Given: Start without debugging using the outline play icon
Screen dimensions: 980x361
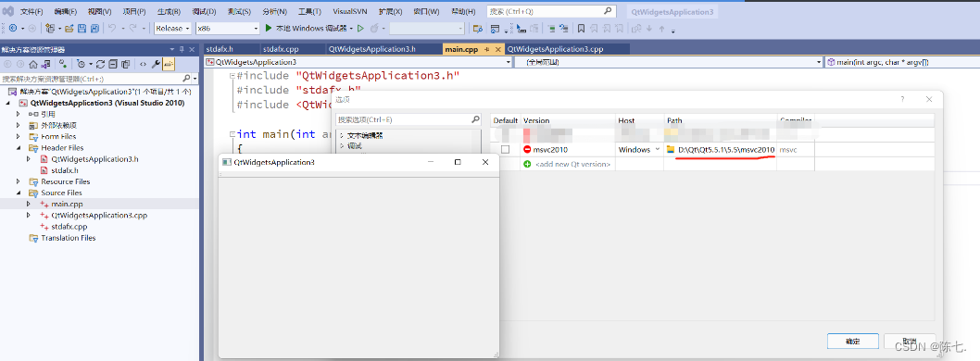Looking at the screenshot, I should coord(360,28).
